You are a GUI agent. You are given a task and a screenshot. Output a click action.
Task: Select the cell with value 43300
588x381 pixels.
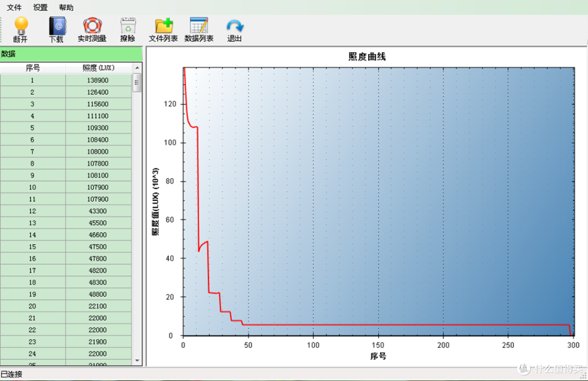click(x=98, y=211)
